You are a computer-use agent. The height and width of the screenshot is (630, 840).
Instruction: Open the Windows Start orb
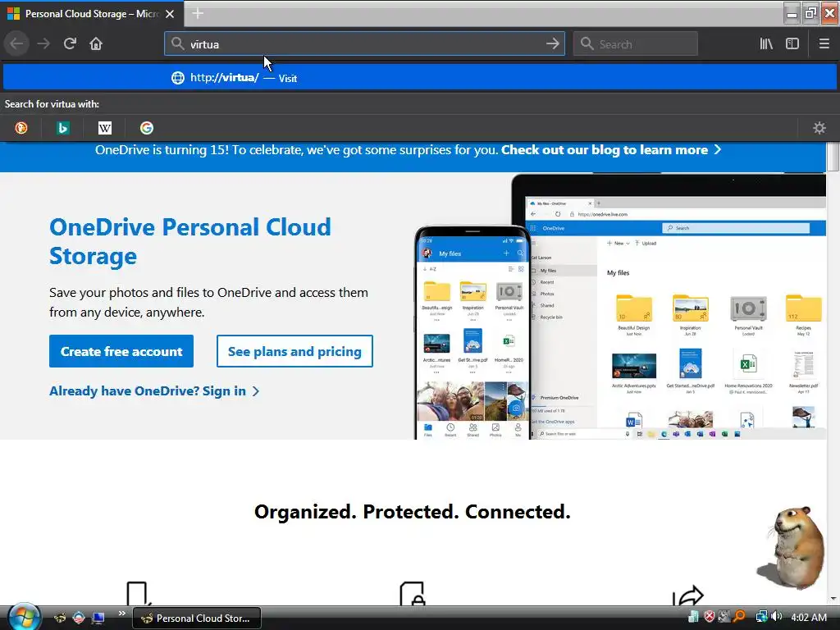pyautogui.click(x=24, y=617)
